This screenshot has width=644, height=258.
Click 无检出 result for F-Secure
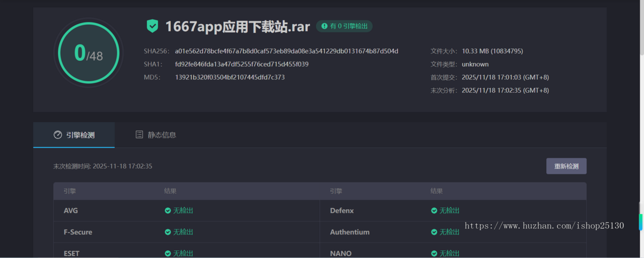[183, 232]
